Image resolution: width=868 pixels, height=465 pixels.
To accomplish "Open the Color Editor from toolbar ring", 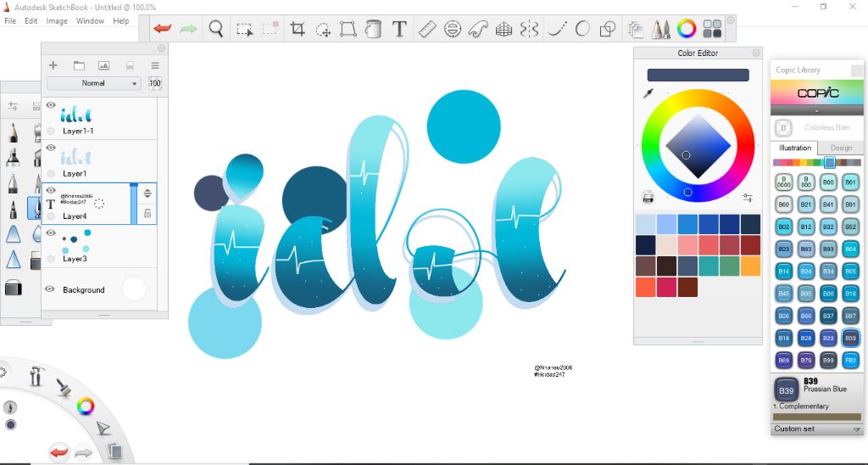I will 687,29.
